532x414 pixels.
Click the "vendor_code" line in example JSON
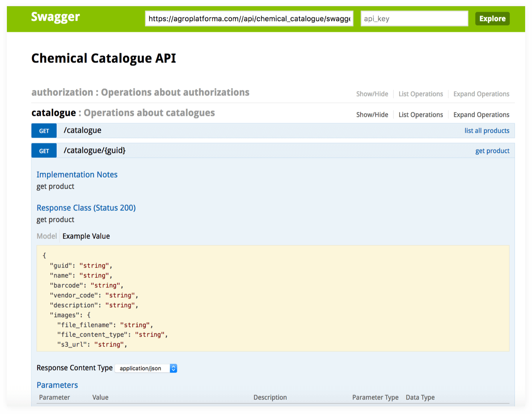(94, 295)
